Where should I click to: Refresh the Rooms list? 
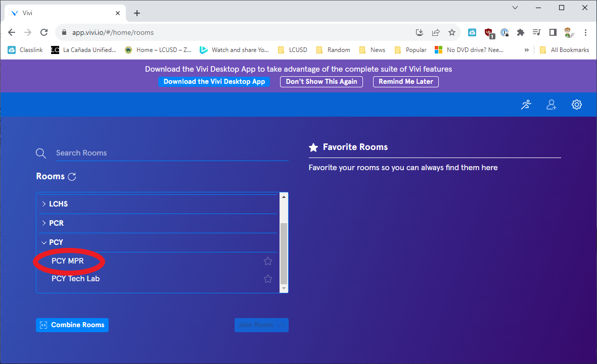click(x=72, y=177)
